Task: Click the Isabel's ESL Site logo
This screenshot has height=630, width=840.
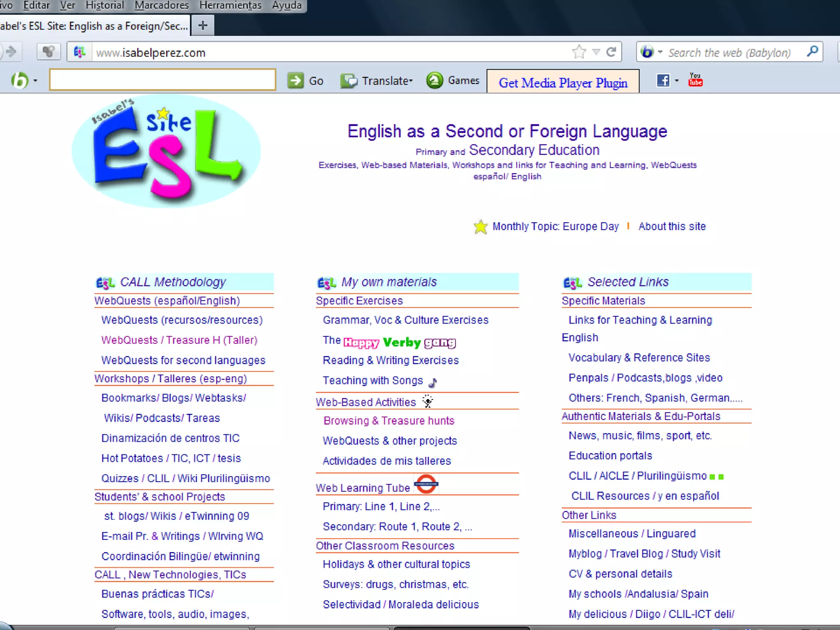Action: (x=166, y=151)
